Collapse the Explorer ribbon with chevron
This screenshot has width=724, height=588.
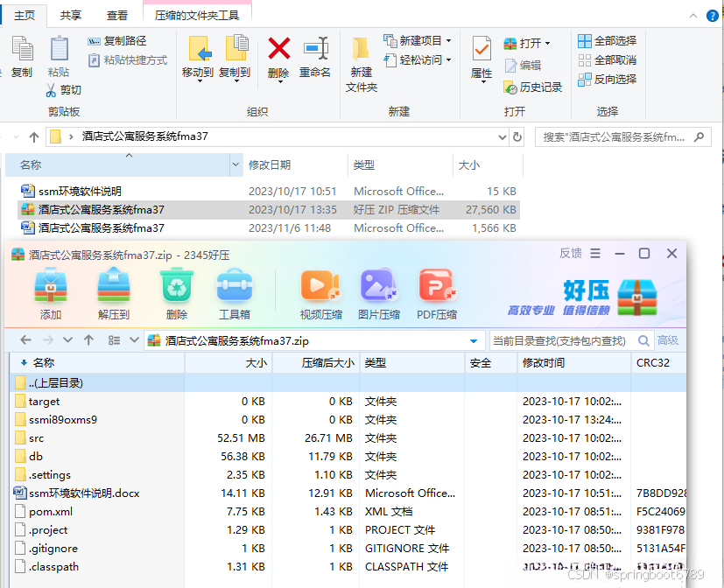point(693,16)
